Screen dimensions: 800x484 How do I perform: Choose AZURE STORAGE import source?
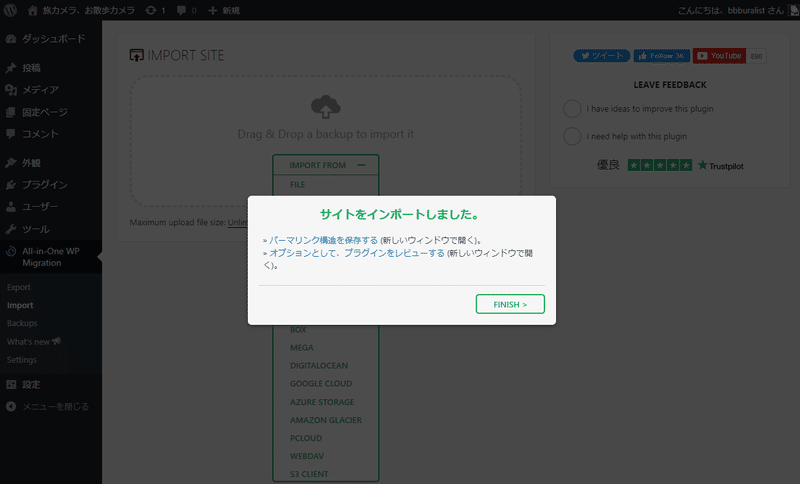coord(322,402)
